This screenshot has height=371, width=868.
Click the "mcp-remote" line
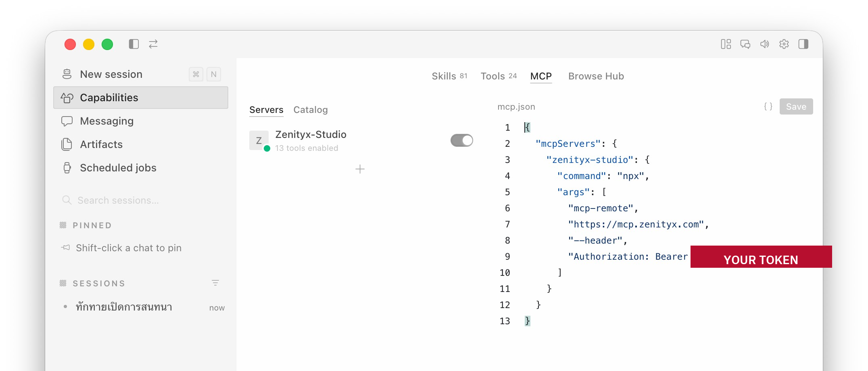pyautogui.click(x=603, y=208)
